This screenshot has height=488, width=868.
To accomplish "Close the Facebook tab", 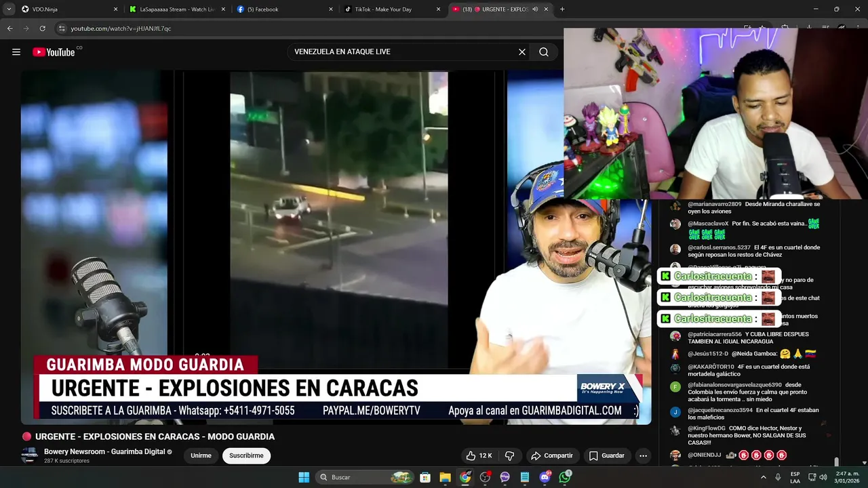I will coord(331,9).
